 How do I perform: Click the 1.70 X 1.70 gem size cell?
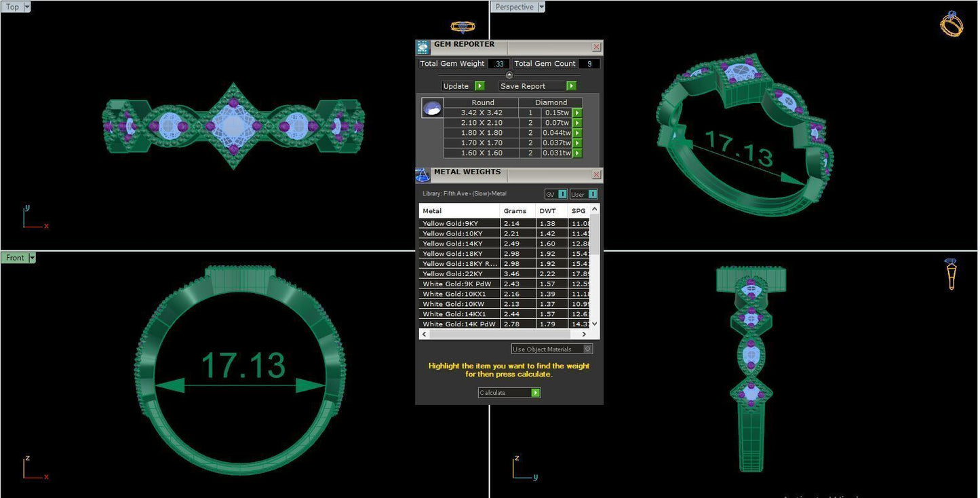(482, 143)
